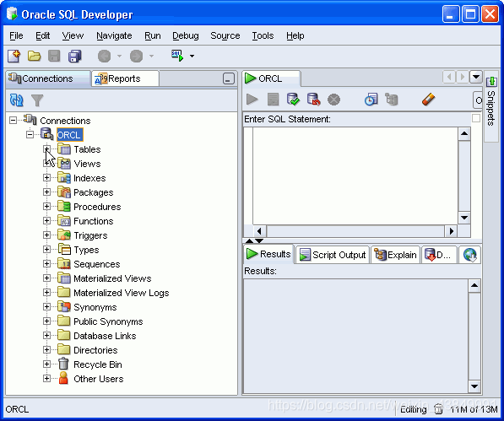Open the Debug menu
504x421 pixels.
[x=186, y=35]
